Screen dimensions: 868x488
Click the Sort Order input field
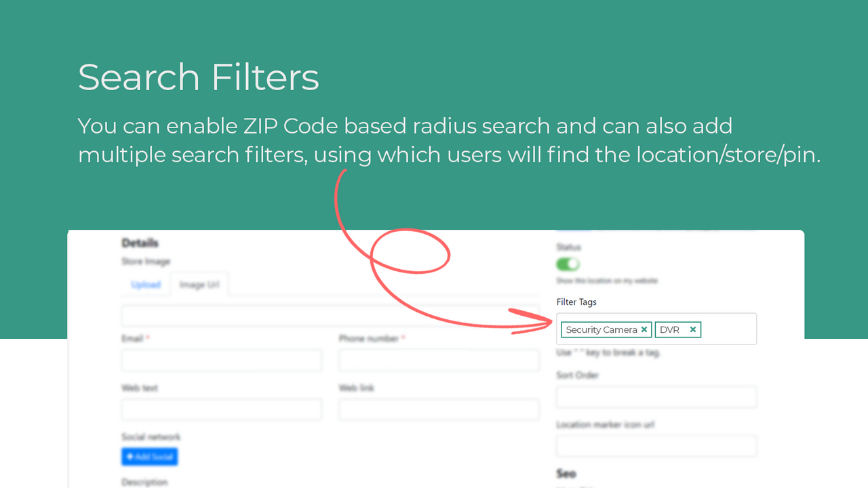coord(656,397)
